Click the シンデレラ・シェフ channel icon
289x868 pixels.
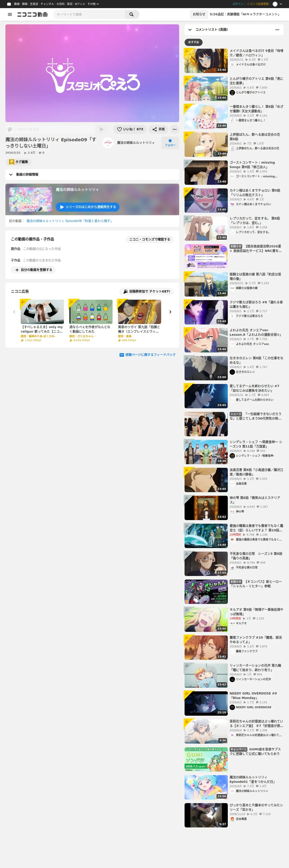tap(232, 456)
